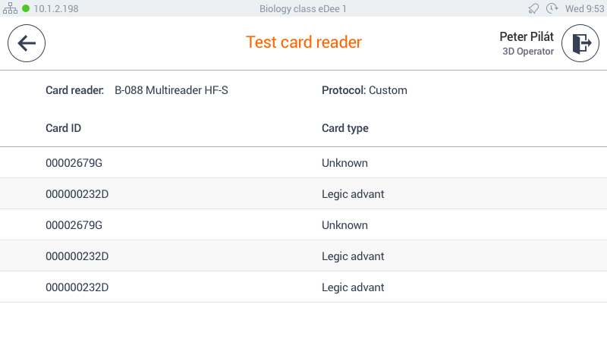This screenshot has width=607, height=364.
Task: Click the rocket icon in status bar
Action: coord(534,8)
